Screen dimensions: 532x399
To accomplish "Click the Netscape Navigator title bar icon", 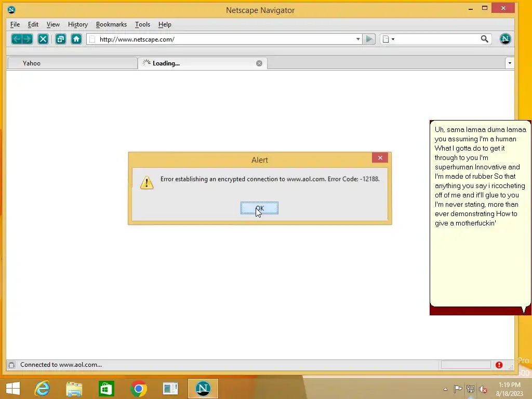I will pos(11,9).
